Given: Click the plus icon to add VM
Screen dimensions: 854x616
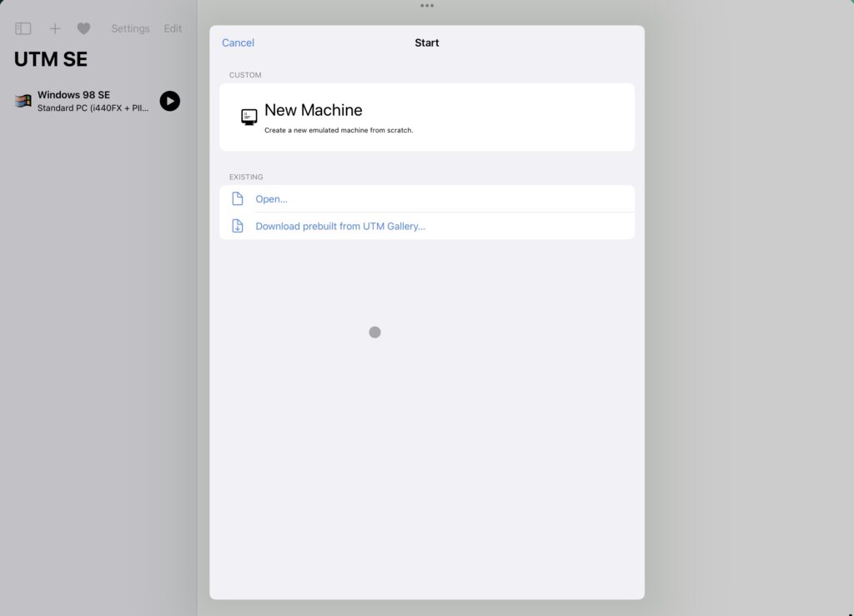Looking at the screenshot, I should [x=55, y=28].
